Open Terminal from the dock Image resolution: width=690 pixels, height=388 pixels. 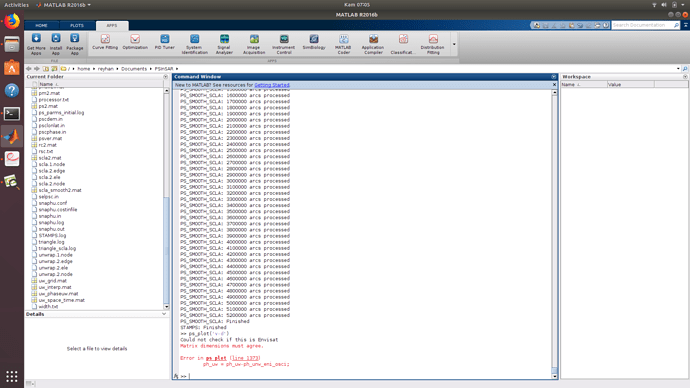[12, 113]
